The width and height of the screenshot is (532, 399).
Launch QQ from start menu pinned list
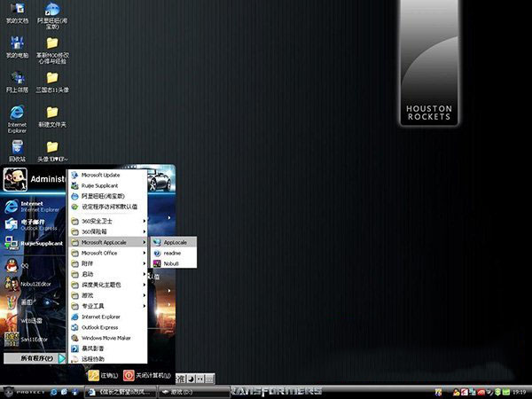coord(34,265)
